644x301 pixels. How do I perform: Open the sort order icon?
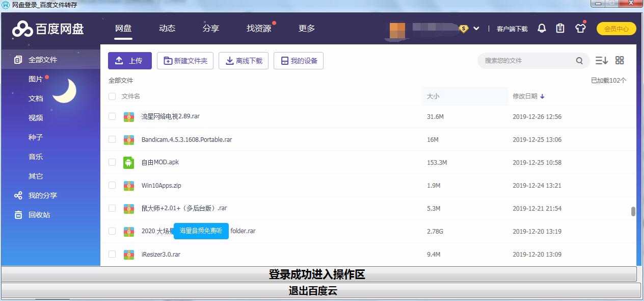[601, 60]
